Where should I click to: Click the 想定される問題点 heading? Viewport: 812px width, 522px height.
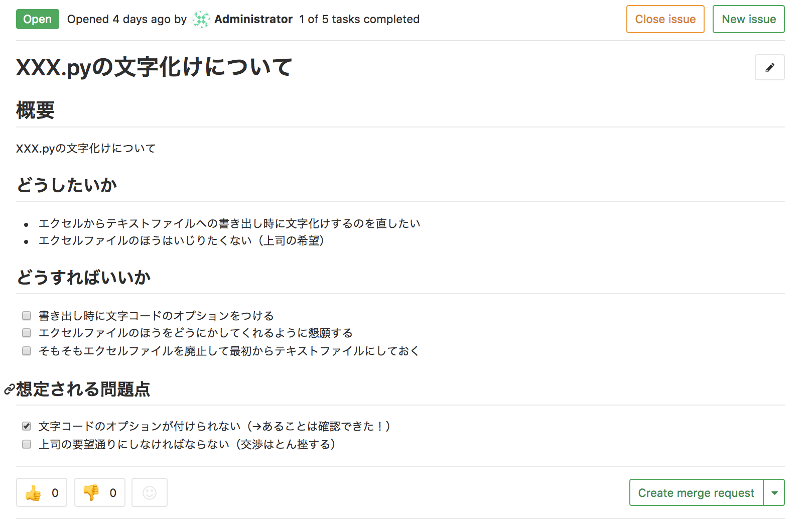point(83,389)
